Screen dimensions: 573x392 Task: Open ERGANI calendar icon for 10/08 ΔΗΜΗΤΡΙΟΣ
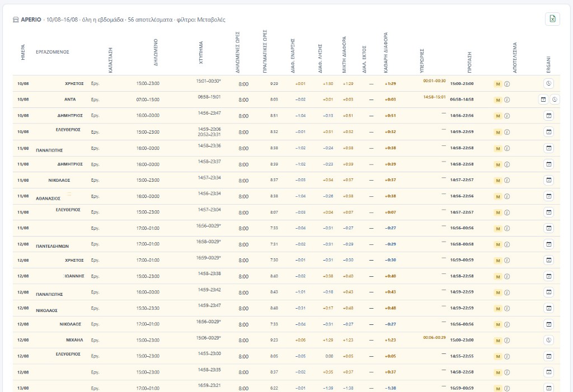[548, 116]
